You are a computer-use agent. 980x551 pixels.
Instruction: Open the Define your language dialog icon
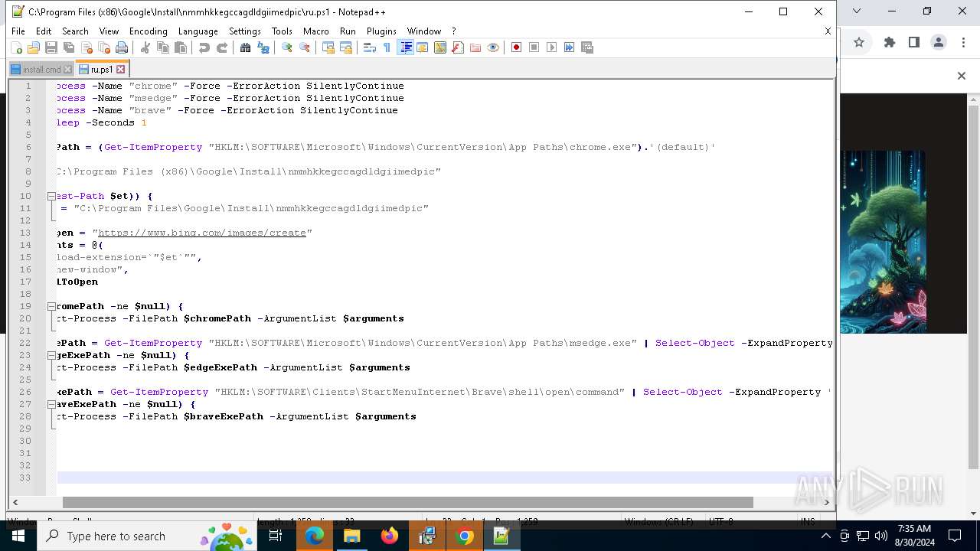coord(423,47)
